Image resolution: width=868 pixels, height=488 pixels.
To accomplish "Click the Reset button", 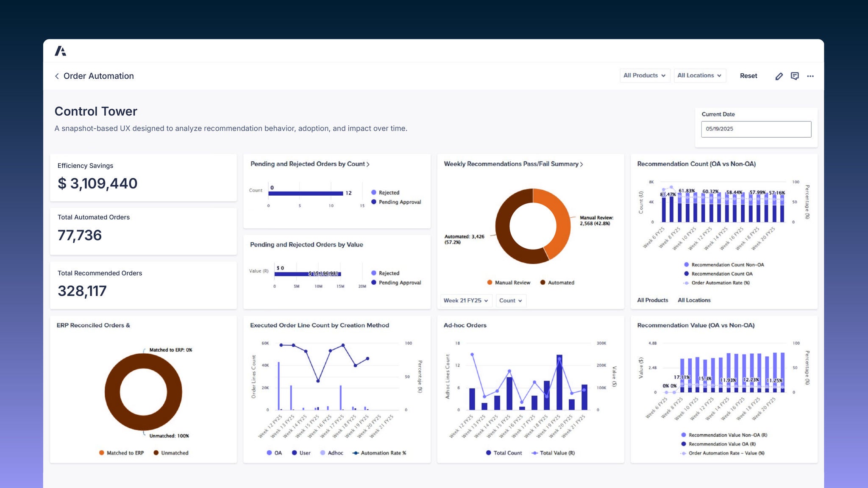I will [x=748, y=76].
